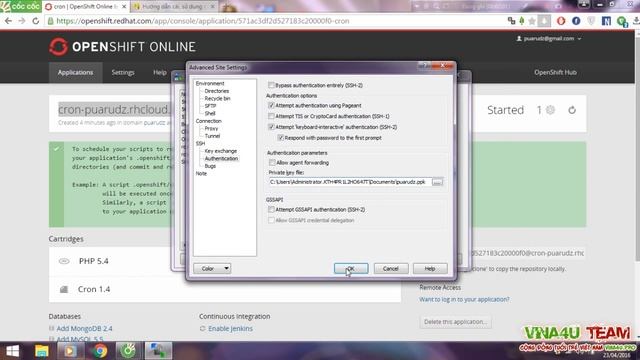The height and width of the screenshot is (360, 640).
Task: Click the Private key file path field
Action: tap(350, 182)
